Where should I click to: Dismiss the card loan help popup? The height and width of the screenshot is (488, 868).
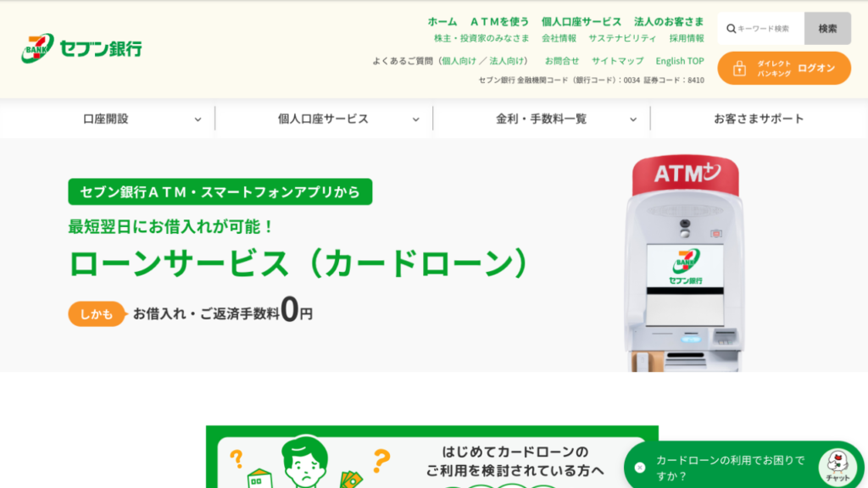click(640, 468)
